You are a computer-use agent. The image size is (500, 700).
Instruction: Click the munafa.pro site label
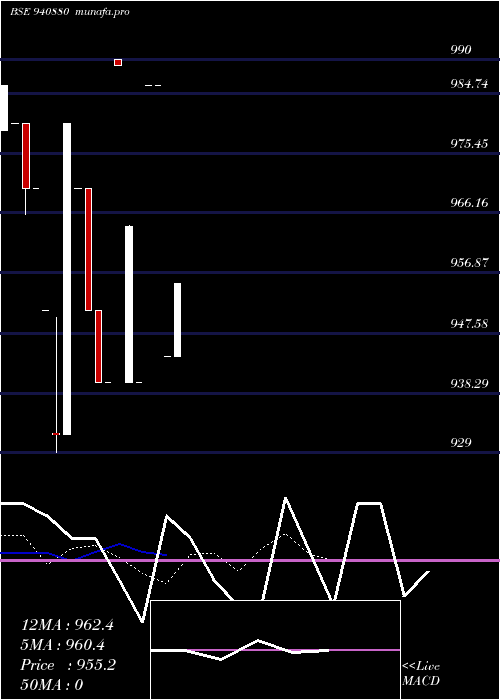click(103, 12)
